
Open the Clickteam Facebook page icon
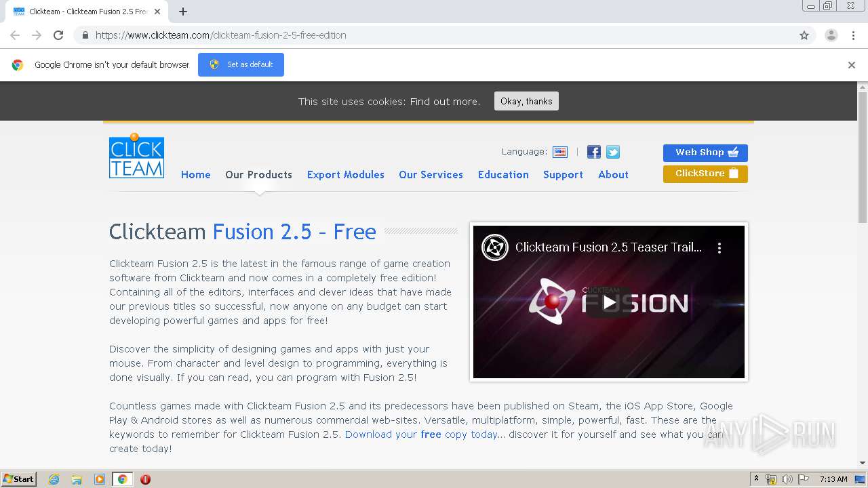click(x=593, y=152)
